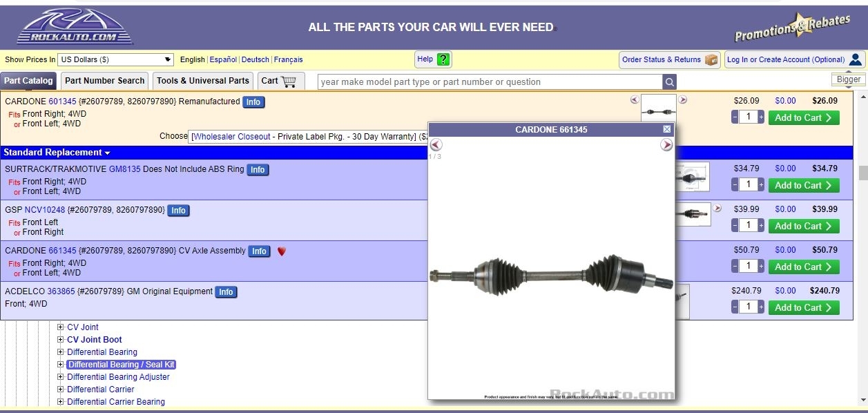The width and height of the screenshot is (868, 413).
Task: Open Tools & Universal Parts tab
Action: [x=202, y=81]
